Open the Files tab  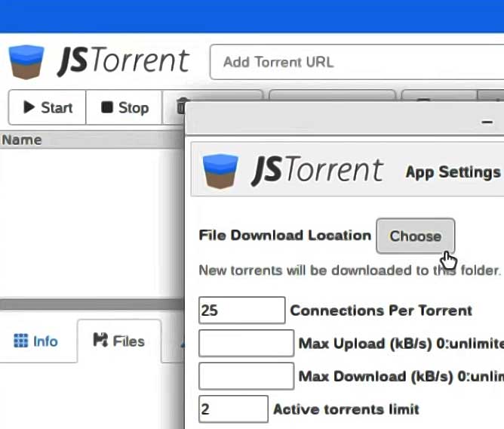click(119, 341)
